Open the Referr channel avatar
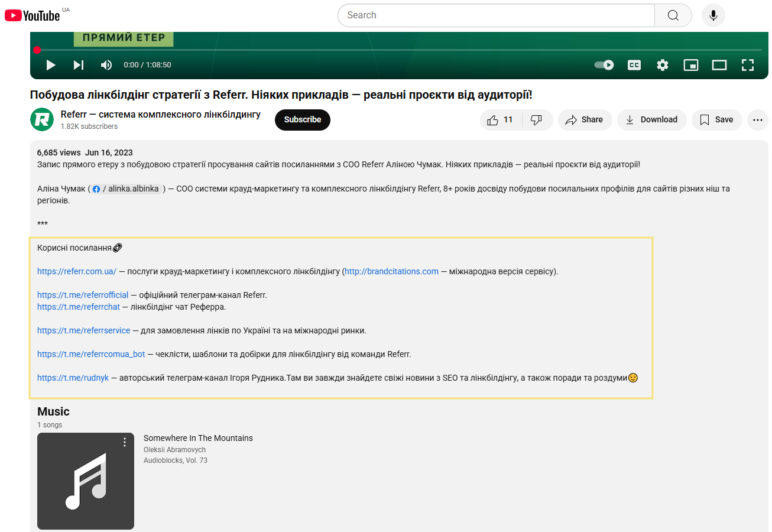 coord(42,119)
